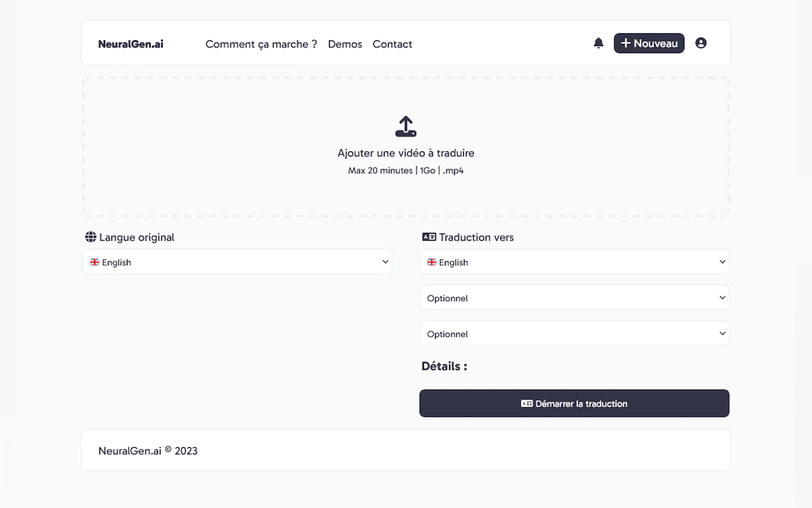Open the Comment ça marche ? menu

click(x=261, y=44)
